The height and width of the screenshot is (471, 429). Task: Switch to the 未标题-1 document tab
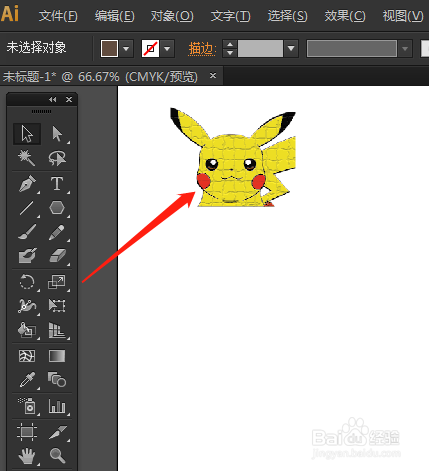tap(100, 77)
